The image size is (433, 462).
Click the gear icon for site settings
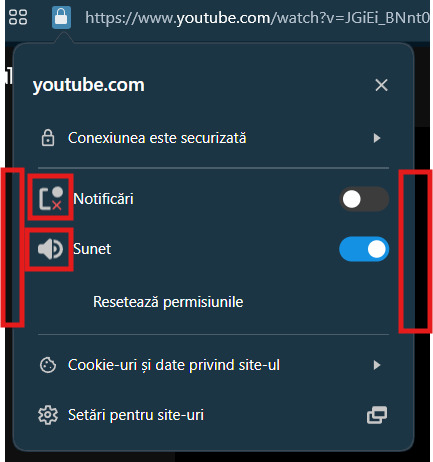click(48, 415)
